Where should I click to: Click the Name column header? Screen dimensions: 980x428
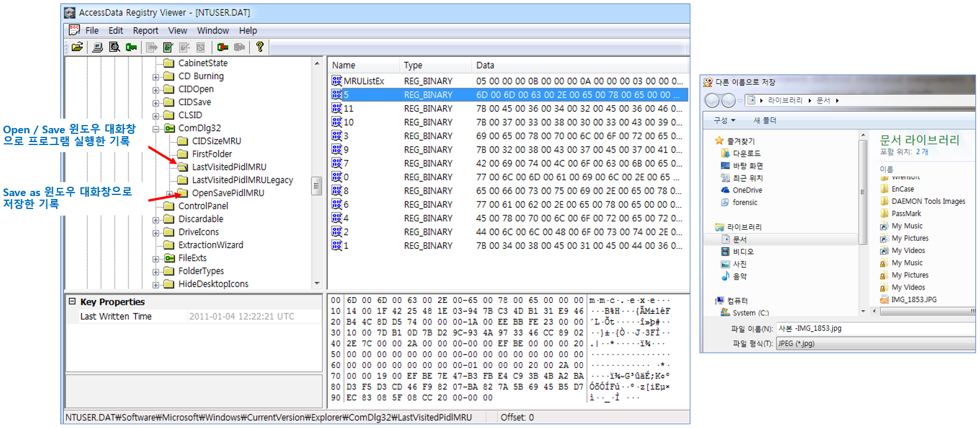point(363,65)
